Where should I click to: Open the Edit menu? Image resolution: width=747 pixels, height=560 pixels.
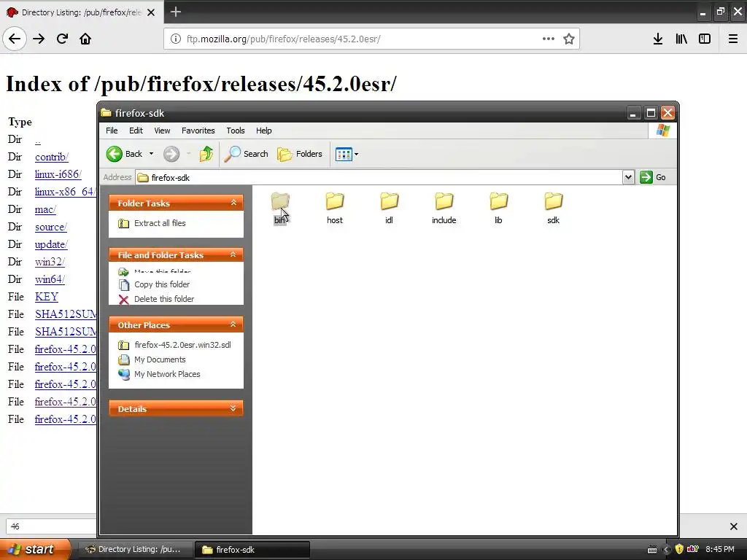tap(136, 131)
